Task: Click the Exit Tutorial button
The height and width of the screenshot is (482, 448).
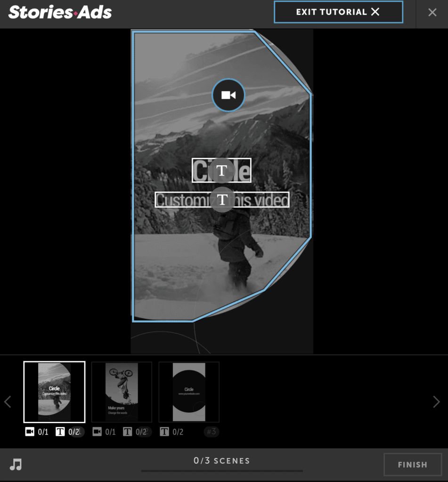Action: tap(338, 12)
